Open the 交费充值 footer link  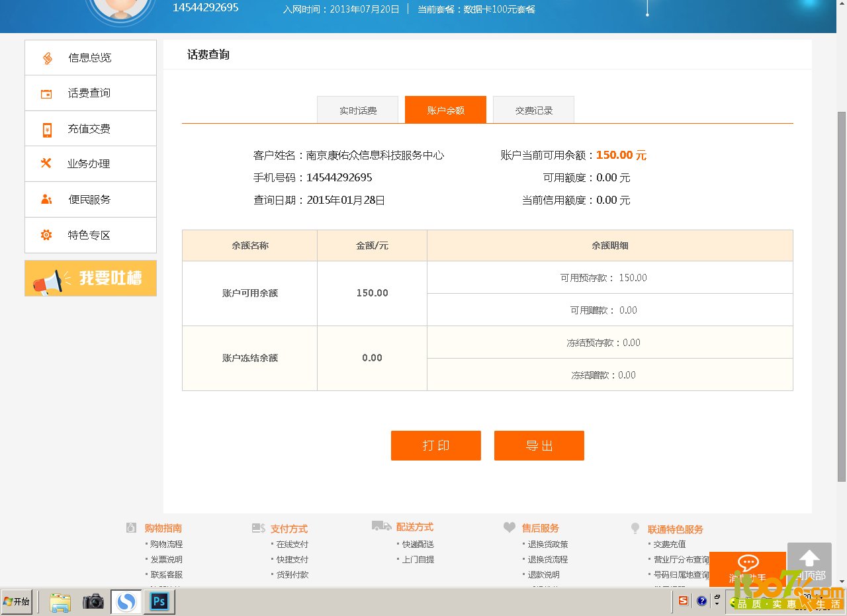click(x=670, y=545)
